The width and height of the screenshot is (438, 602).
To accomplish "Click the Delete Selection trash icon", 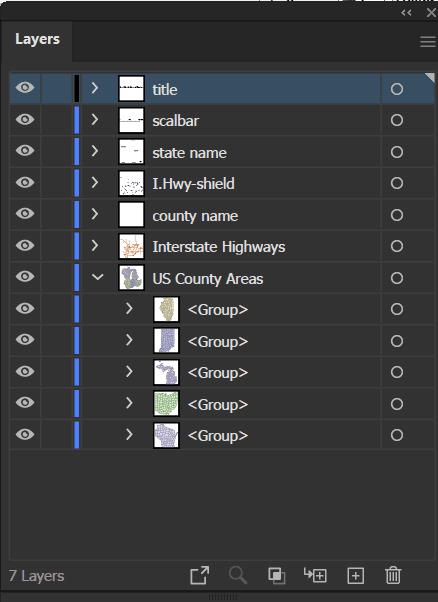I will click(x=393, y=576).
